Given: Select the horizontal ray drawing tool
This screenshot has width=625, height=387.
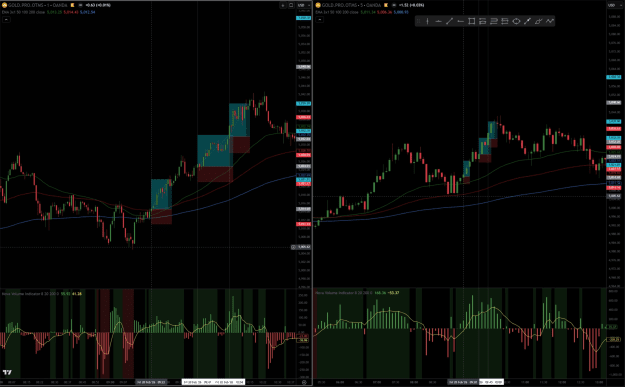Looking at the screenshot, I should (460, 22).
